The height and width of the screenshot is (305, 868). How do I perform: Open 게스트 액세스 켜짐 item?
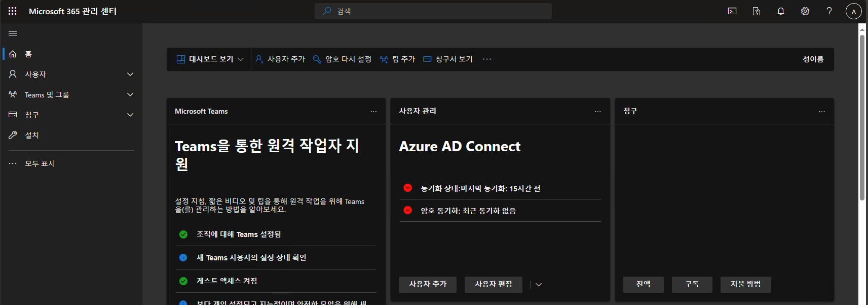click(276, 281)
